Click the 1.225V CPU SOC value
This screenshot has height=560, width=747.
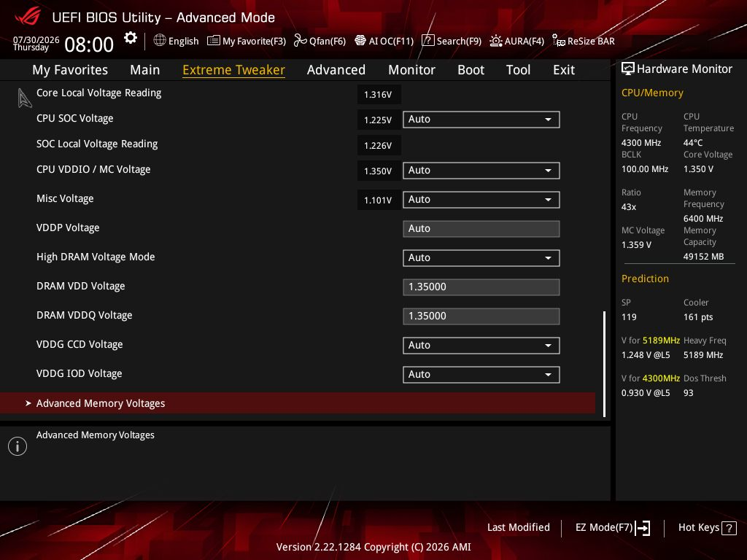379,120
